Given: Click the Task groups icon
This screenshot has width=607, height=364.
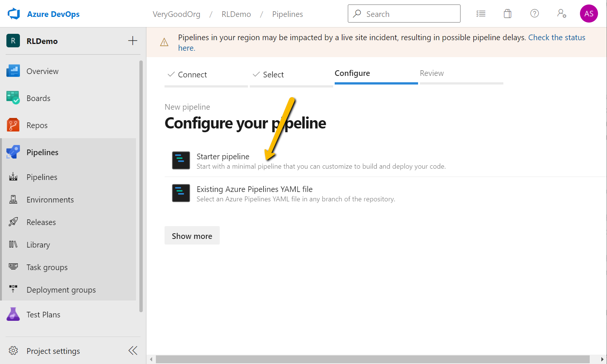Looking at the screenshot, I should tap(13, 267).
